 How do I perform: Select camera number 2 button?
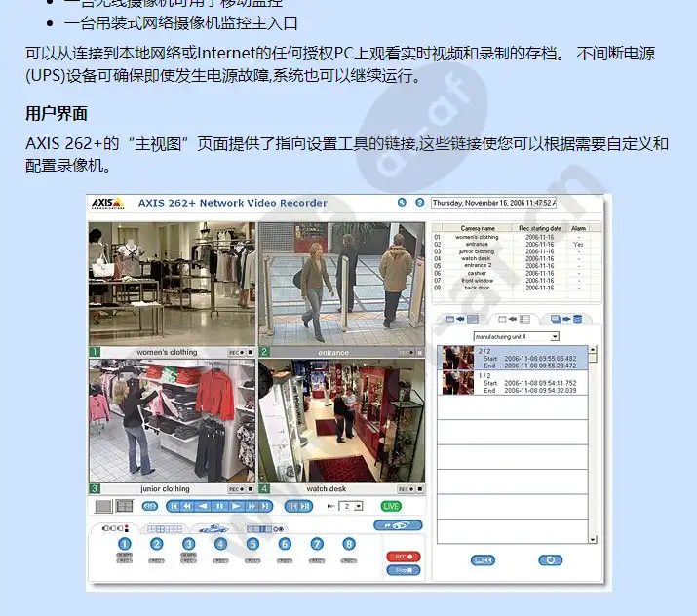click(x=157, y=544)
